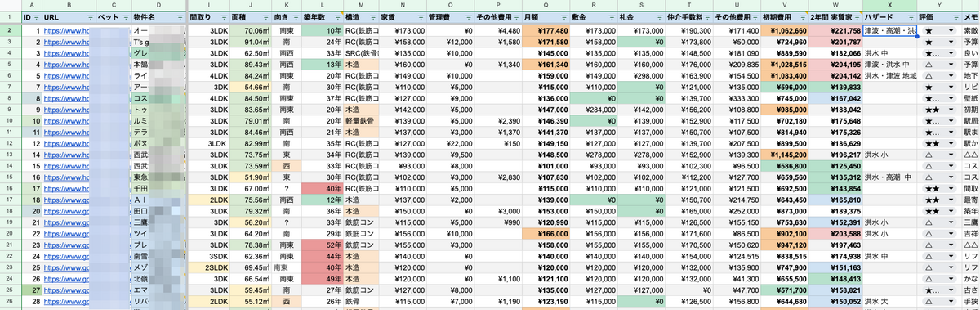Click the 初期費用 cell ¥1,062,660
The width and height of the screenshot is (980, 310).
(786, 30)
